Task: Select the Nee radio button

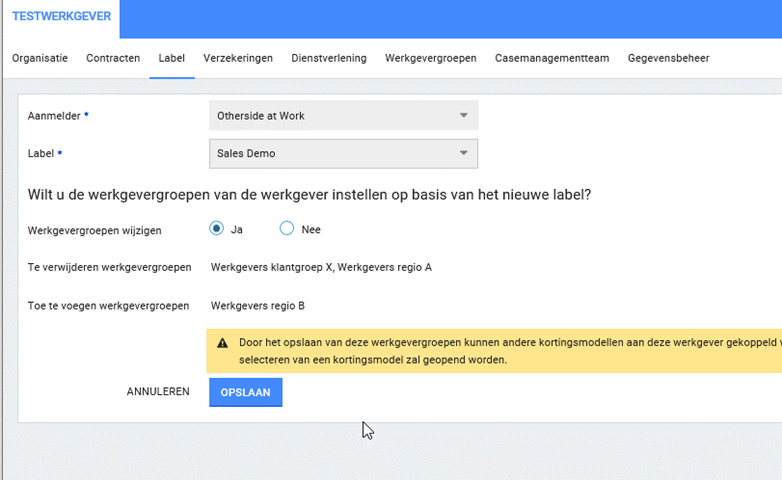Action: tap(287, 229)
